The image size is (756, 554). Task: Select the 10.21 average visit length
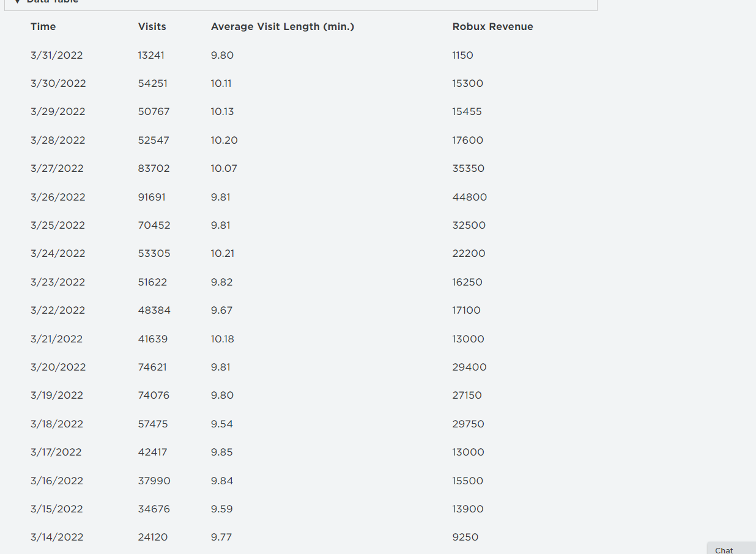[223, 253]
